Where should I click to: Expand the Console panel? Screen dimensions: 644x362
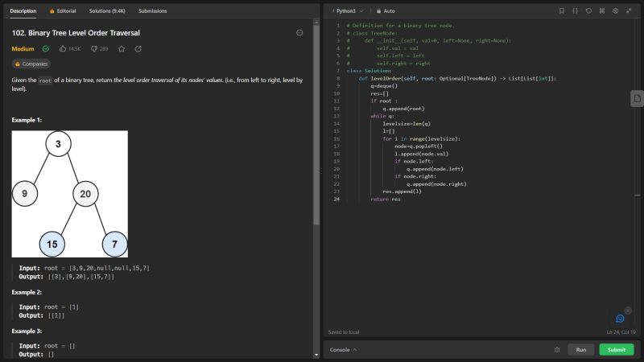coord(343,350)
